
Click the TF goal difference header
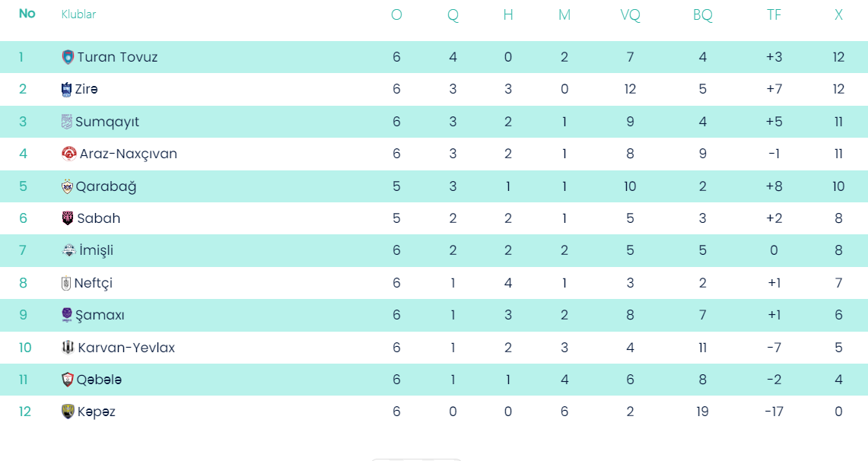pos(774,14)
